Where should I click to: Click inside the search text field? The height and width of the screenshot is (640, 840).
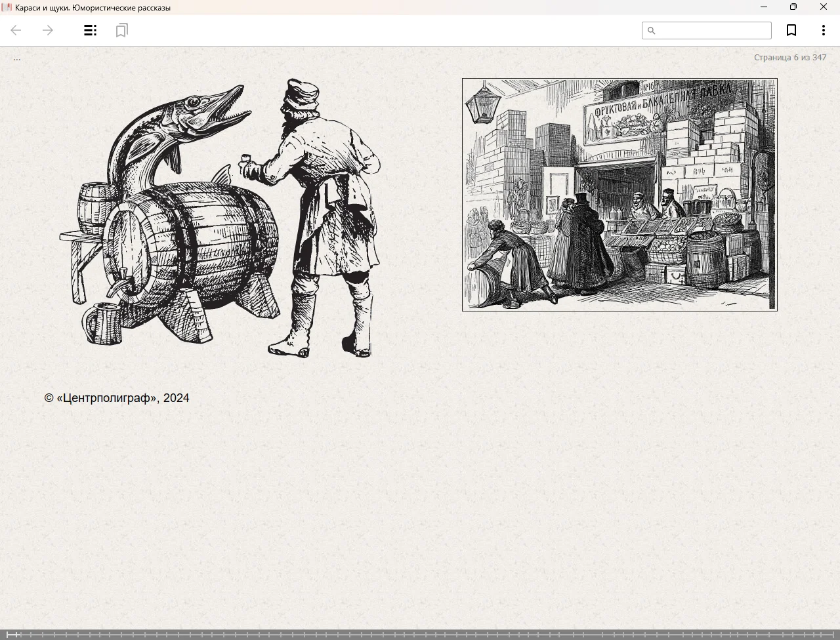[x=712, y=31]
